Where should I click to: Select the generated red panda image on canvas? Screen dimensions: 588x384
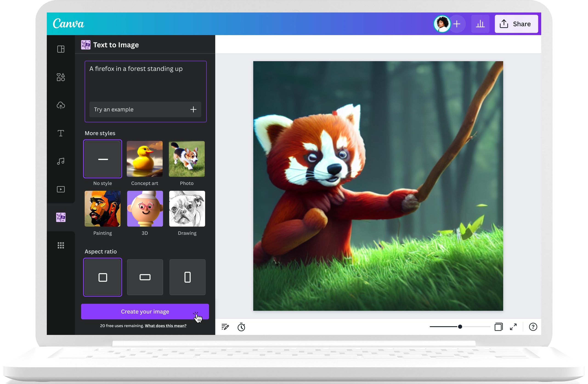tap(378, 186)
